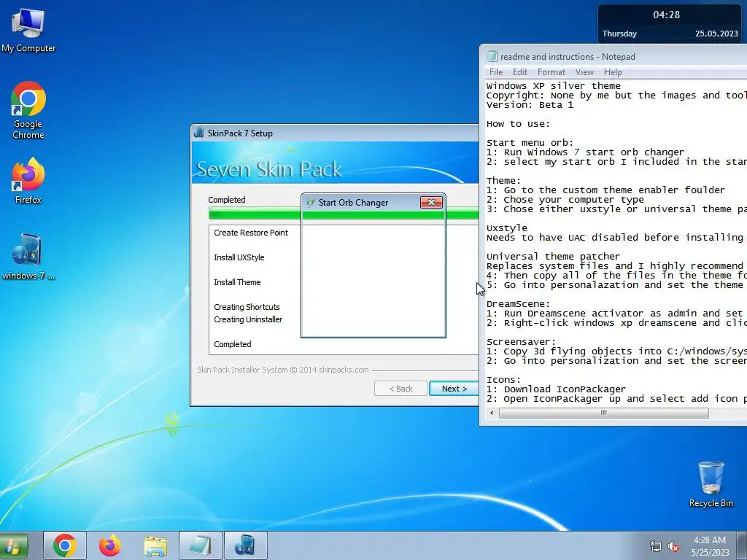Click '1: Download IconPackager' line in Notepad
Viewport: 747px width, 560px height.
pos(556,389)
